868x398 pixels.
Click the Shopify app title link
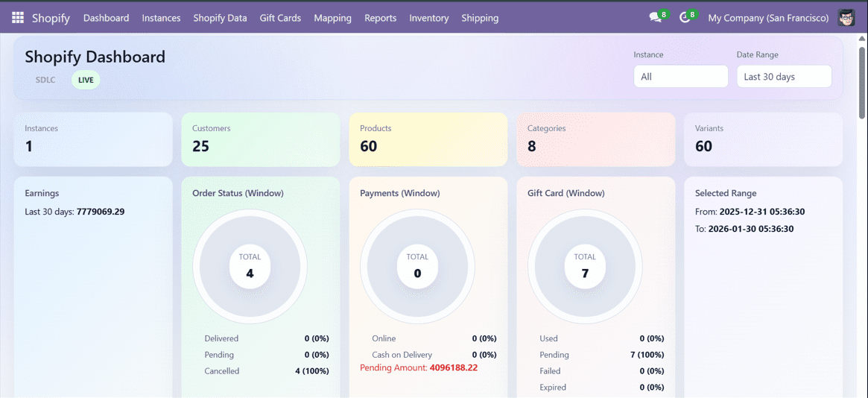[51, 18]
